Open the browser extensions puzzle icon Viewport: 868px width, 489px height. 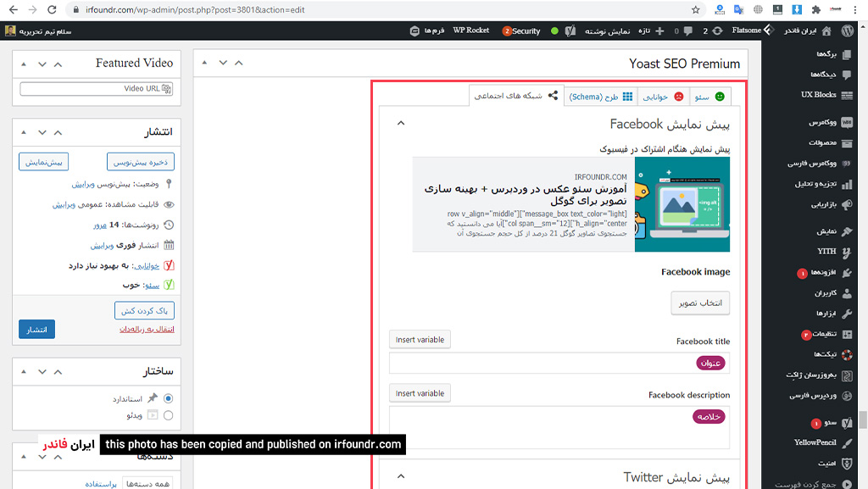(816, 9)
